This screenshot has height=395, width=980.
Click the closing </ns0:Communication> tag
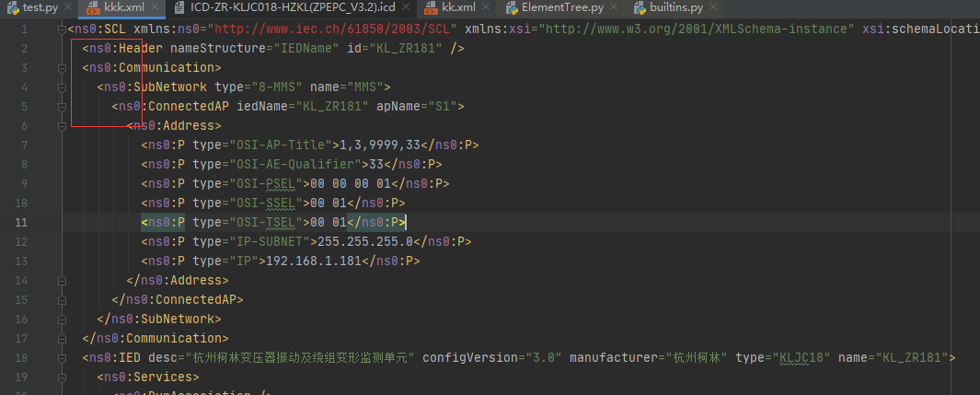click(x=156, y=339)
